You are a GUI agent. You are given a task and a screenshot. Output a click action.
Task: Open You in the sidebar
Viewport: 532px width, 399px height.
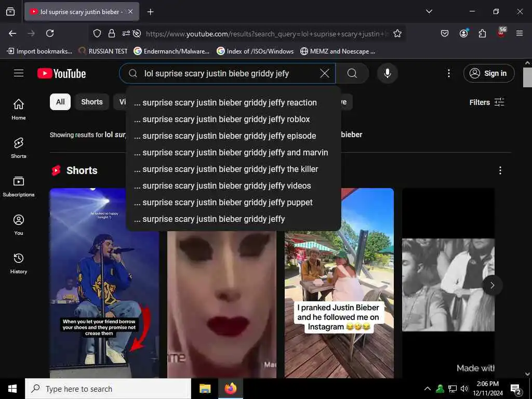coord(19,224)
